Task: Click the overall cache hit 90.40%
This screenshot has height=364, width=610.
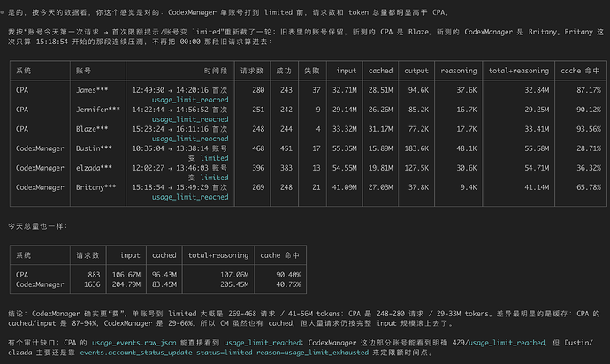Action: pos(288,275)
